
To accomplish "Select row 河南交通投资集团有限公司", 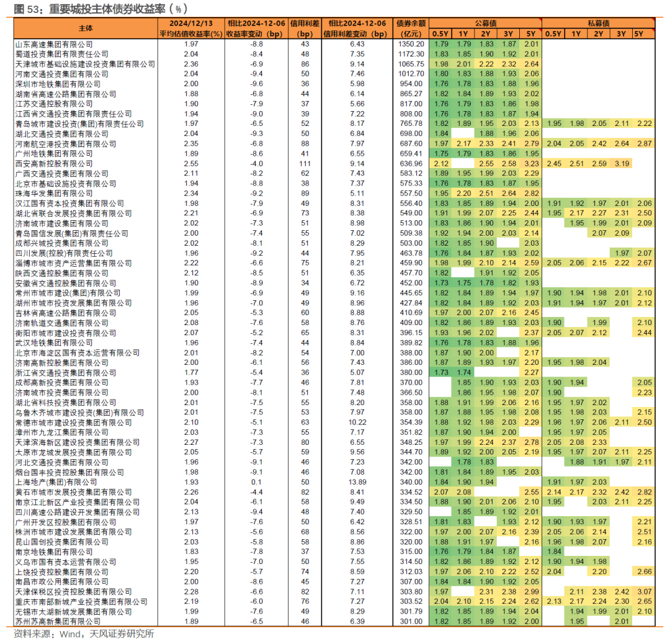I will point(334,74).
